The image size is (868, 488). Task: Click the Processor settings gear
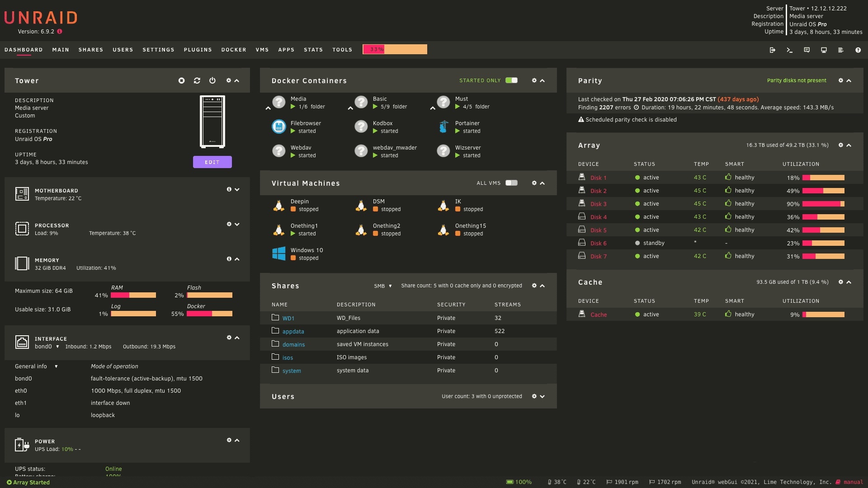229,224
